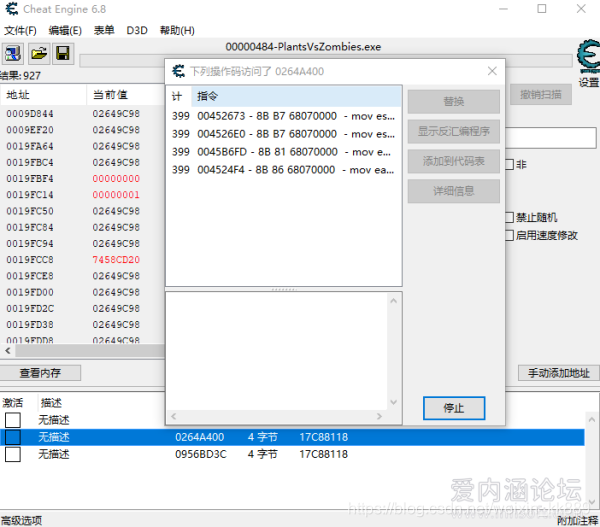Click the value 17C88118 in highlighted row
The width and height of the screenshot is (600, 527).
click(324, 437)
